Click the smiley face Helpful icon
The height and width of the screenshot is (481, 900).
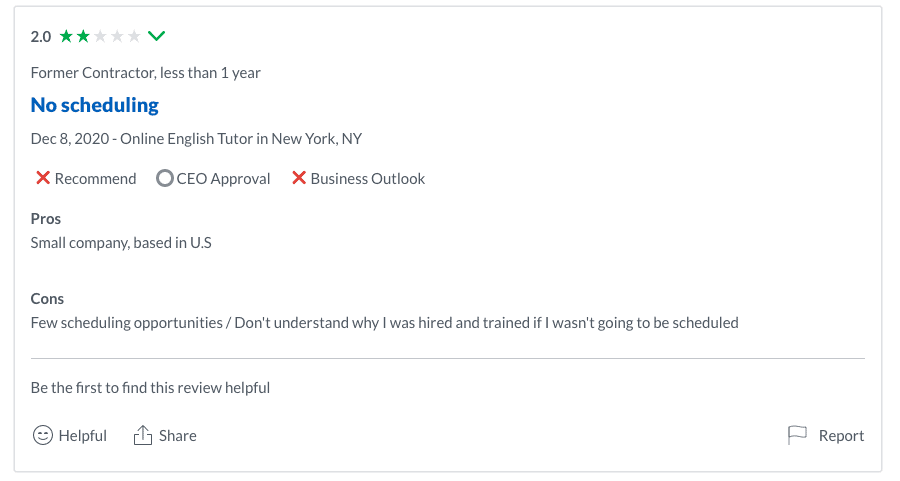pyautogui.click(x=43, y=435)
